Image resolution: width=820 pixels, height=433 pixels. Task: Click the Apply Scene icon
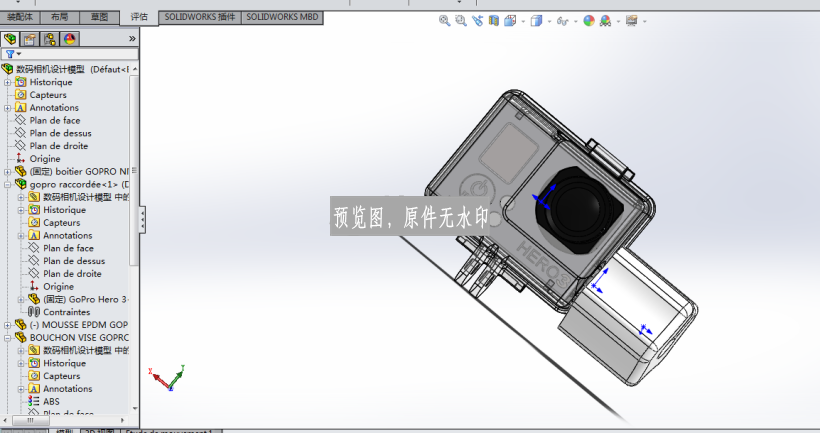pos(606,21)
